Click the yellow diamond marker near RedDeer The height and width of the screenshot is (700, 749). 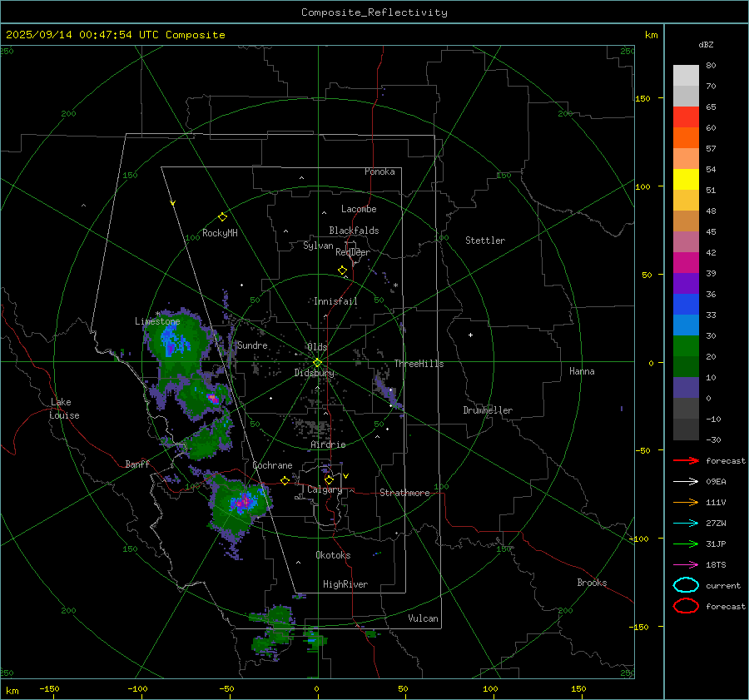342,271
